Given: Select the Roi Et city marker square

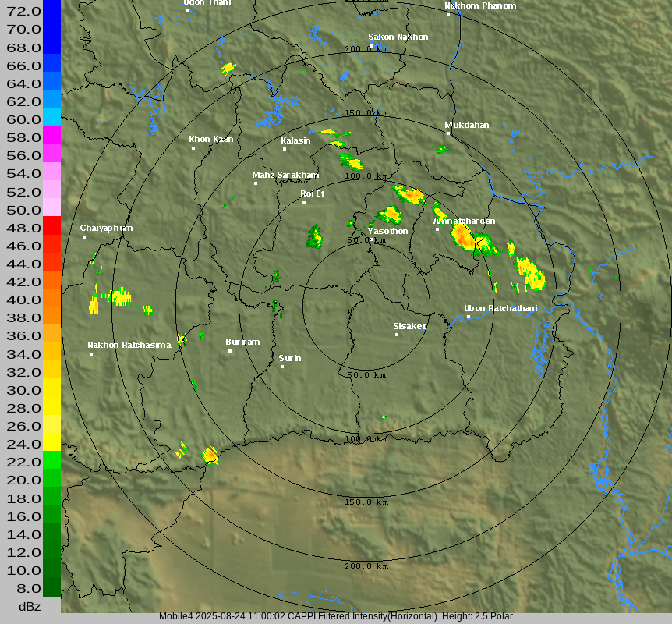Looking at the screenshot, I should (x=305, y=203).
